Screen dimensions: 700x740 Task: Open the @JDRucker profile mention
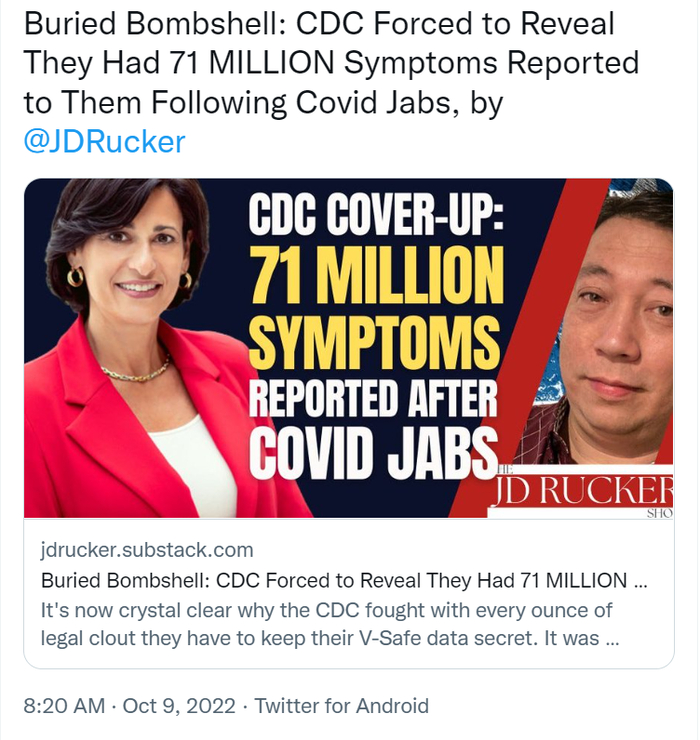[x=104, y=142]
